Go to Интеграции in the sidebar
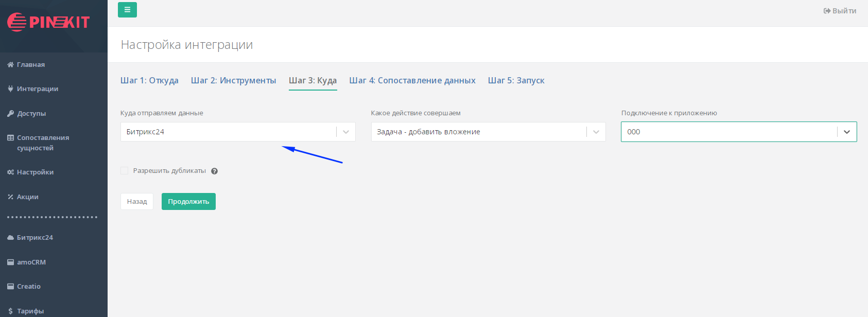 pyautogui.click(x=37, y=89)
